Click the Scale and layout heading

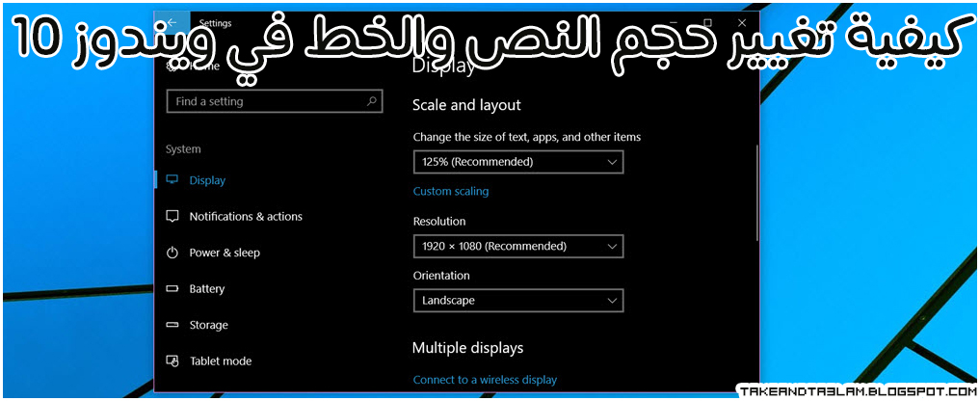pyautogui.click(x=466, y=105)
